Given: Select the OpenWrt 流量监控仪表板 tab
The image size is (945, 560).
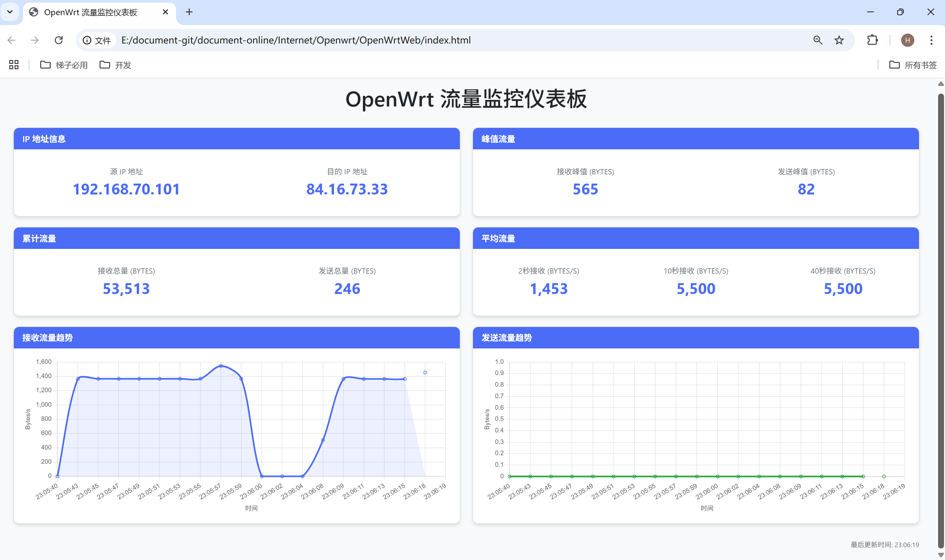Looking at the screenshot, I should pos(100,13).
